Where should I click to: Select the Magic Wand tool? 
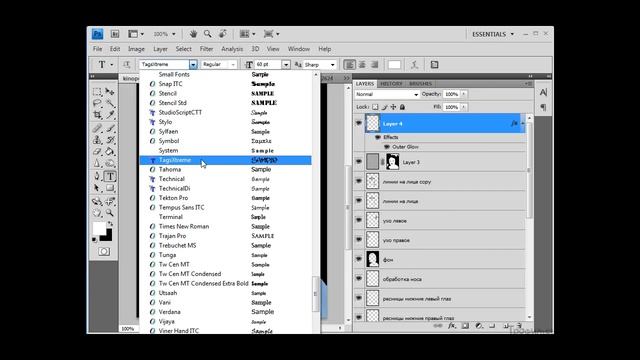[110, 103]
